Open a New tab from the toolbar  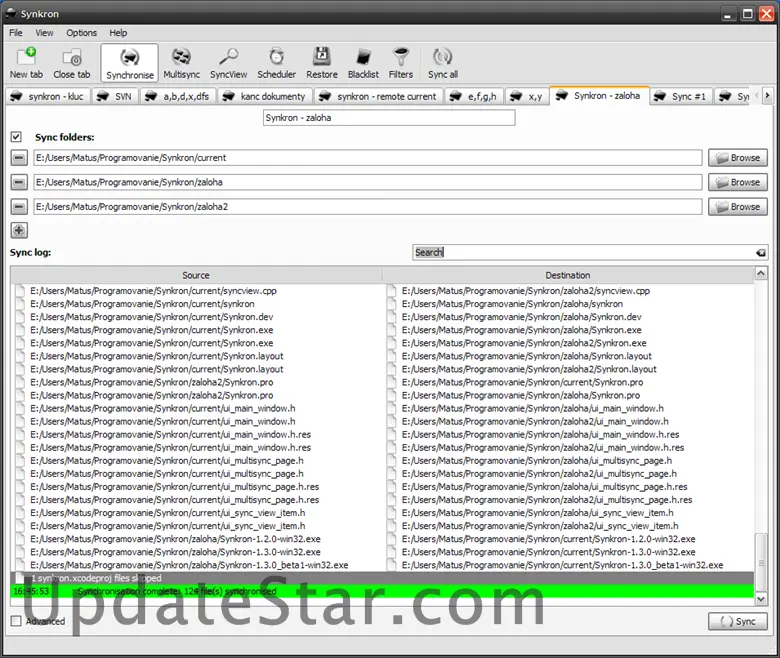(26, 63)
